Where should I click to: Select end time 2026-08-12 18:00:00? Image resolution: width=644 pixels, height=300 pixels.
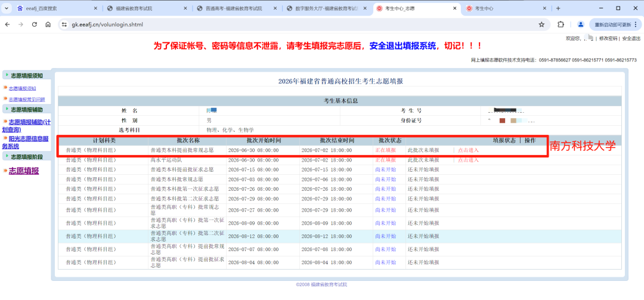(x=327, y=236)
